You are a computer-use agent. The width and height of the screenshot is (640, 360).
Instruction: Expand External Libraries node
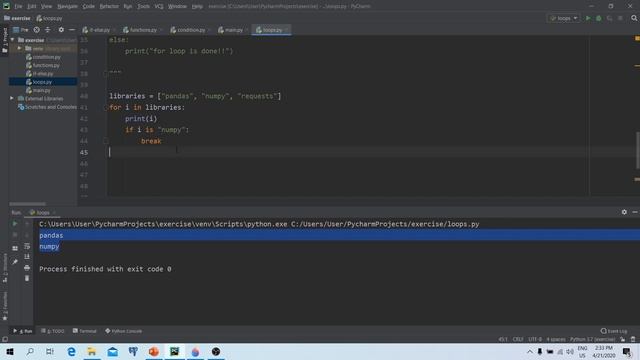point(12,98)
